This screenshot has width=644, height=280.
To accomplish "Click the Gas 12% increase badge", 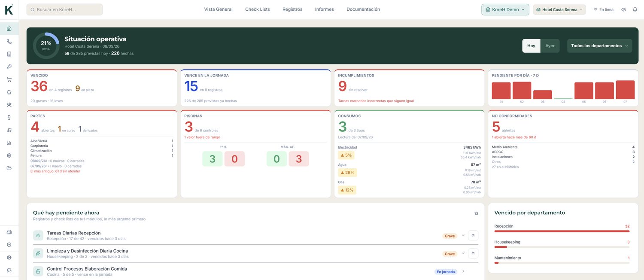I will [x=347, y=190].
